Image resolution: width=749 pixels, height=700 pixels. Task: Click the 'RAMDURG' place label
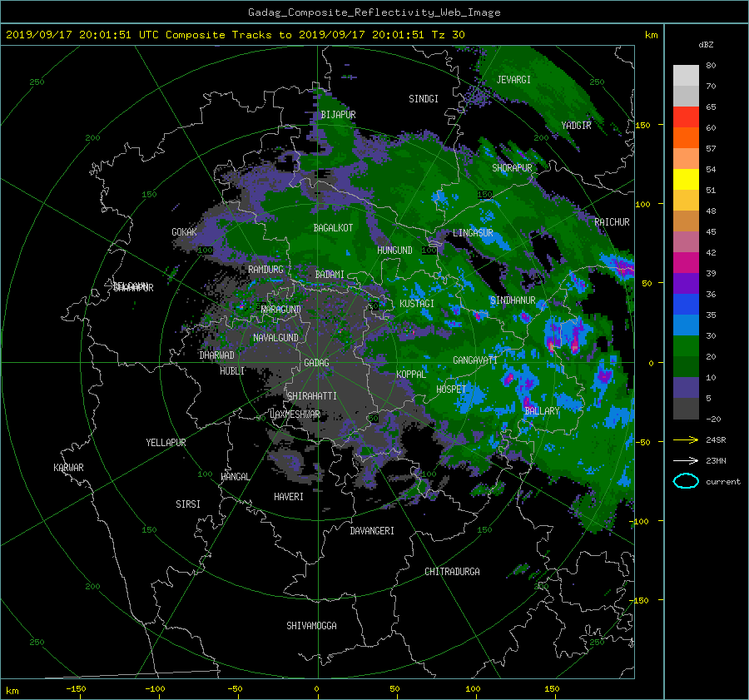pyautogui.click(x=265, y=270)
